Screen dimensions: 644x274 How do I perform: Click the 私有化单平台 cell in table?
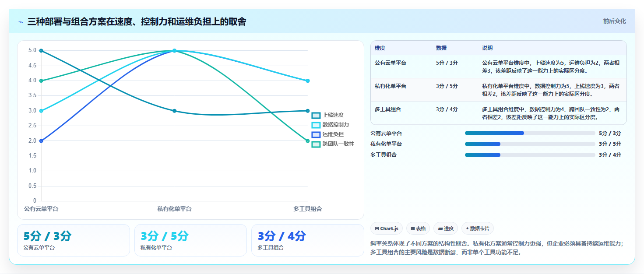(391, 86)
